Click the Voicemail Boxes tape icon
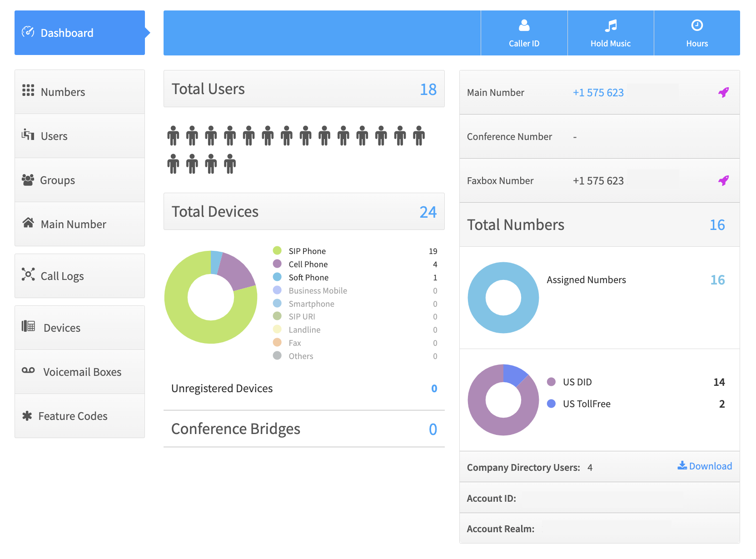This screenshot has width=756, height=559. pos(28,370)
